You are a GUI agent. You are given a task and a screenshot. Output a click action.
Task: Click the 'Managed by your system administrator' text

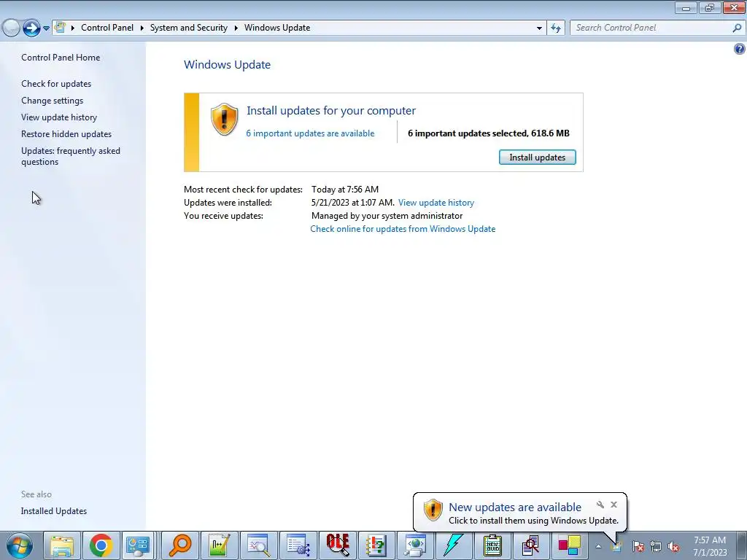387,216
